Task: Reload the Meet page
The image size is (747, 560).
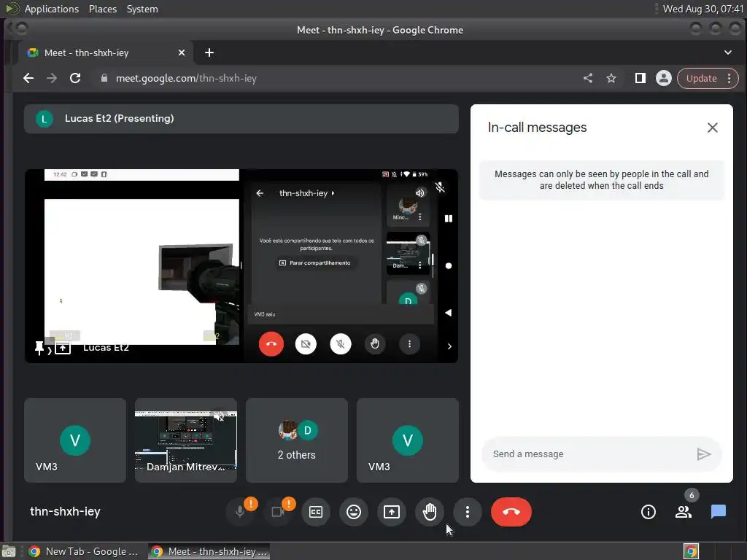Action: click(75, 78)
